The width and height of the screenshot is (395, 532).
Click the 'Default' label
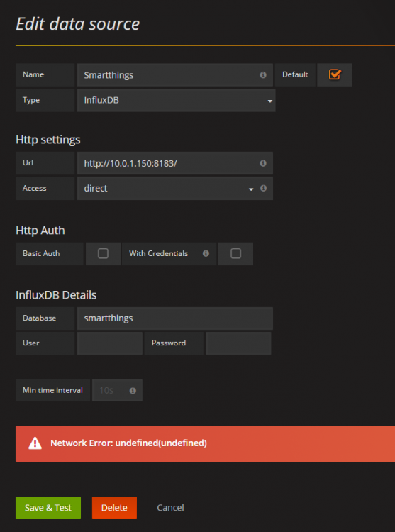click(295, 74)
